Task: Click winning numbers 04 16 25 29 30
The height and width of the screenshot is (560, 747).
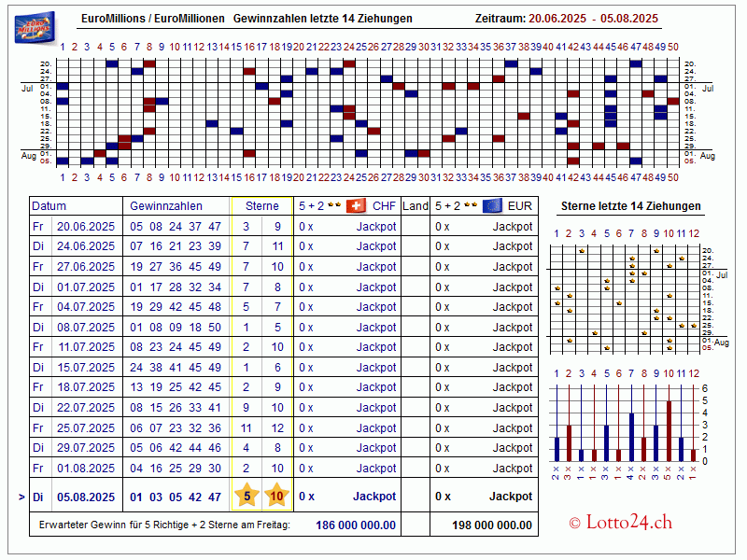Action: [x=176, y=469]
